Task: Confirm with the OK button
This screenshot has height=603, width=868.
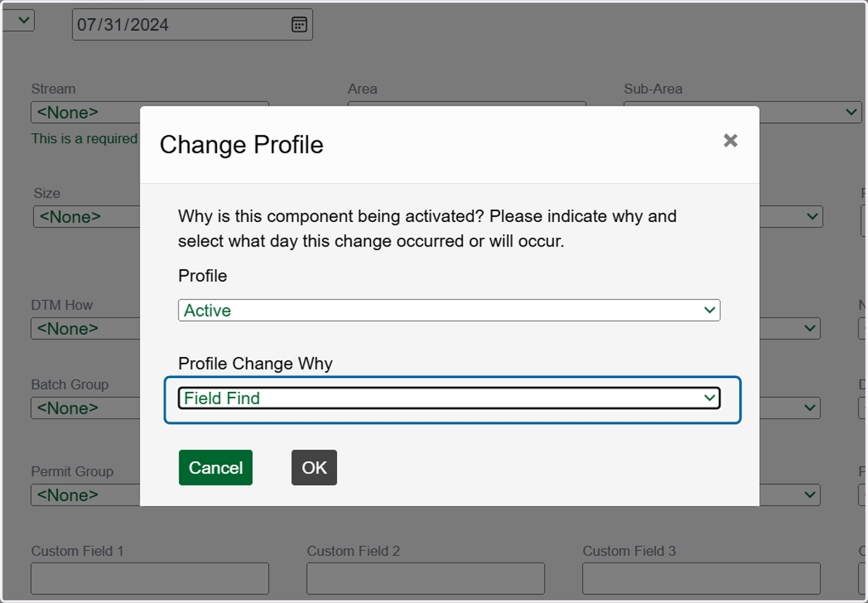Action: pyautogui.click(x=314, y=468)
